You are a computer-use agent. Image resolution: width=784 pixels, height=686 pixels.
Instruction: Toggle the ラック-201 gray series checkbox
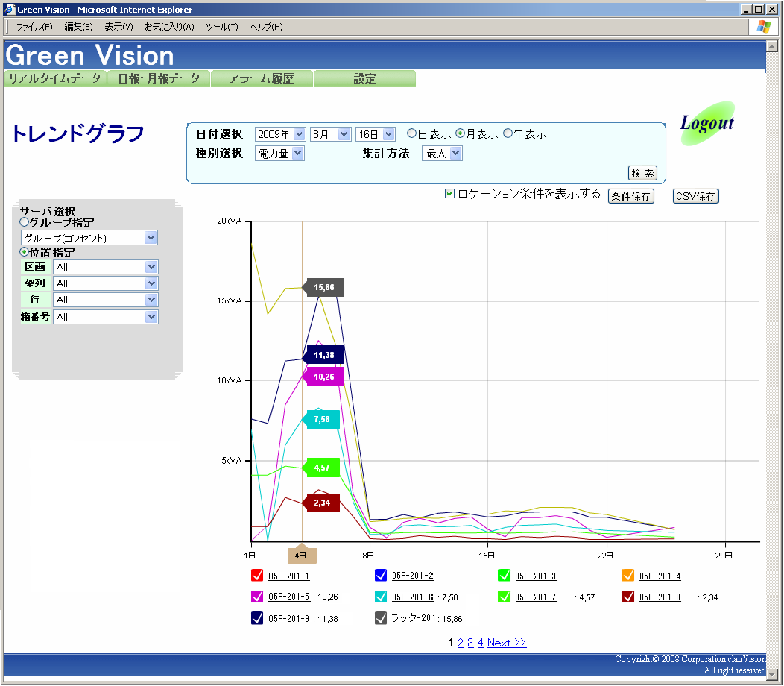tap(381, 618)
